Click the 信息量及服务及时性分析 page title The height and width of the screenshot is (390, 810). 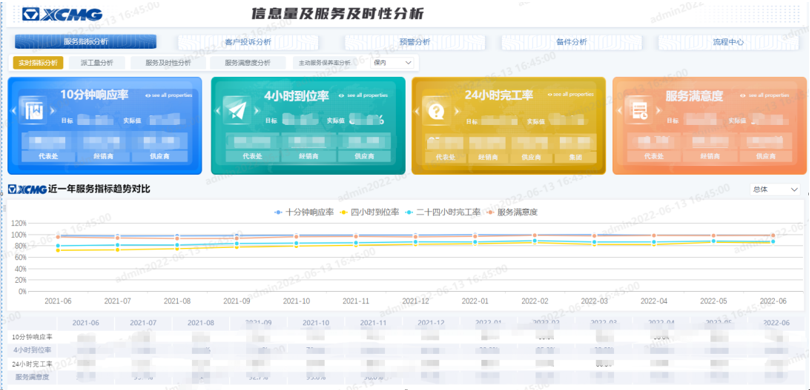click(337, 14)
